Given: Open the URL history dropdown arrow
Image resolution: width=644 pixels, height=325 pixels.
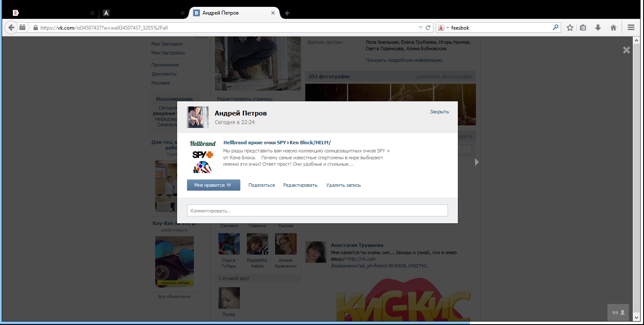Looking at the screenshot, I should (420, 27).
